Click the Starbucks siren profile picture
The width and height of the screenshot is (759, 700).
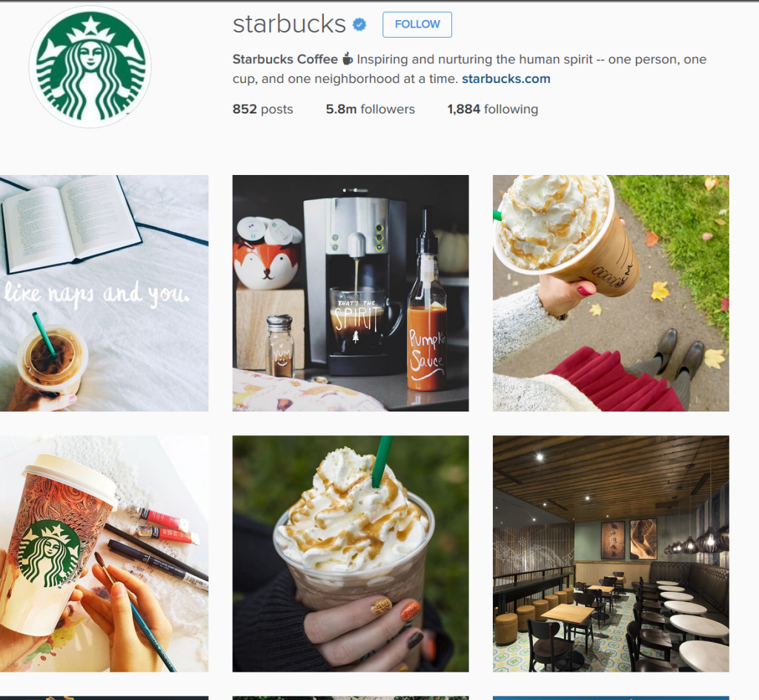(x=90, y=67)
